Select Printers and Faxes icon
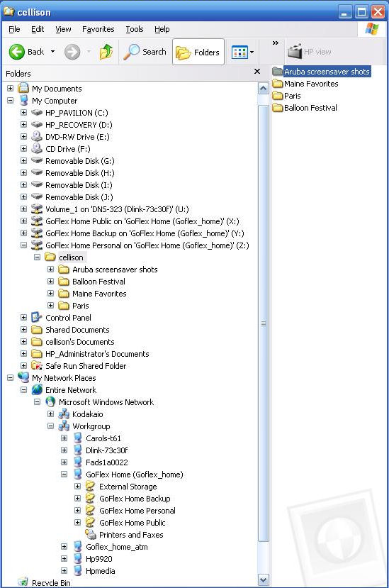This screenshot has height=588, width=389. [x=90, y=534]
